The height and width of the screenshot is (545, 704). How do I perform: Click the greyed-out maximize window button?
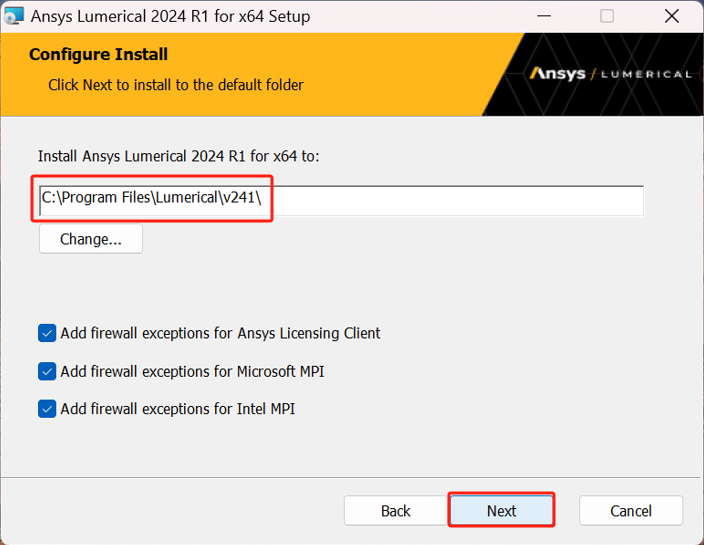[x=607, y=16]
